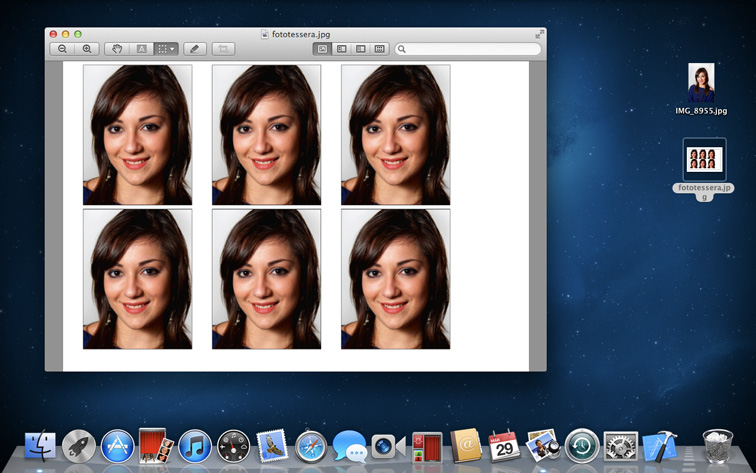The width and height of the screenshot is (756, 473).
Task: Open Mail stamp icon in Dock
Action: tap(272, 446)
